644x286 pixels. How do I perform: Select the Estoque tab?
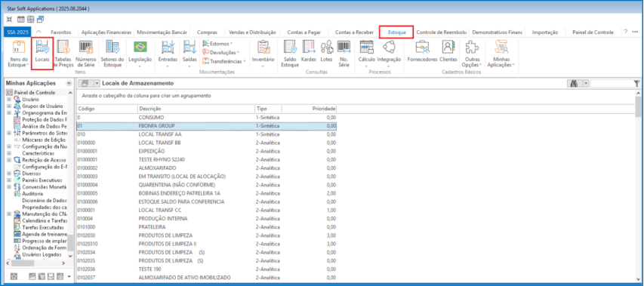[x=397, y=32]
